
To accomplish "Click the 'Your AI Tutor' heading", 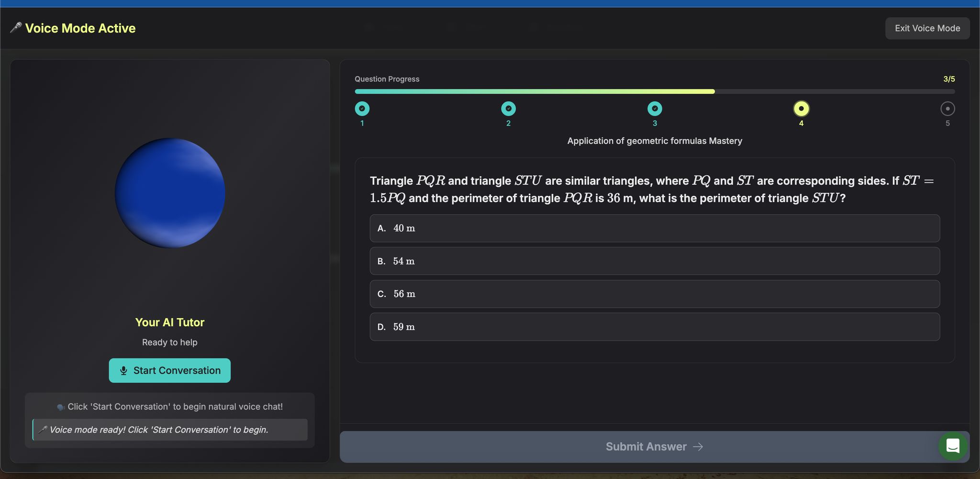I will 170,323.
